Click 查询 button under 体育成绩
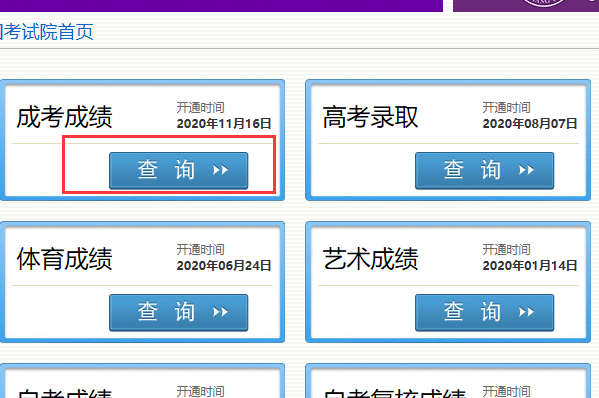Image resolution: width=599 pixels, height=398 pixels. (178, 312)
